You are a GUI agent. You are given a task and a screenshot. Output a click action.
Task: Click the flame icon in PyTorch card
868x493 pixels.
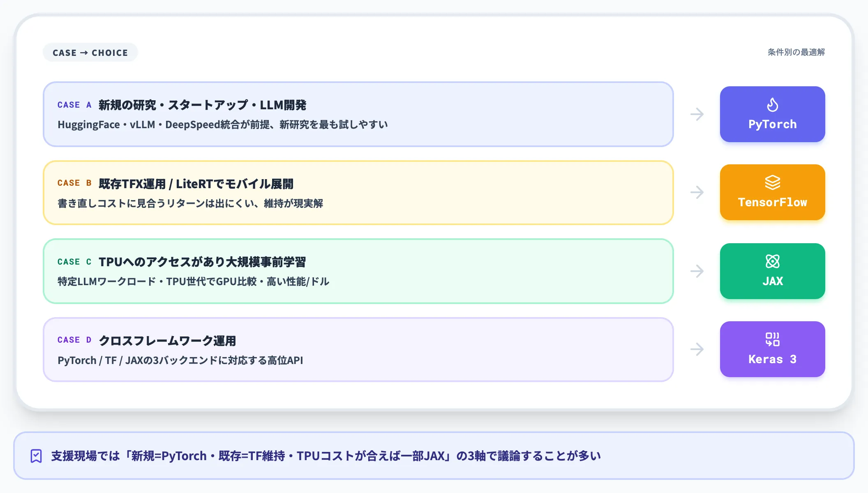(772, 105)
